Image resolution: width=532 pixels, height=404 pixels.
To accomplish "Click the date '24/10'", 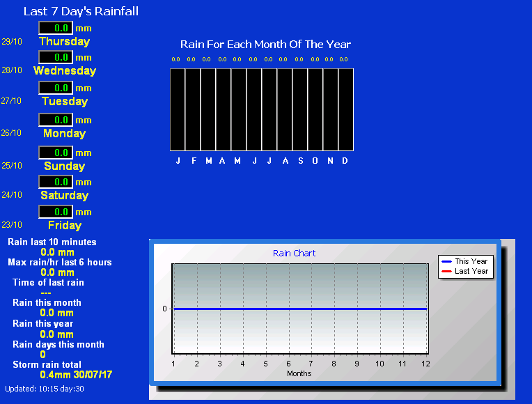I will [x=12, y=195].
